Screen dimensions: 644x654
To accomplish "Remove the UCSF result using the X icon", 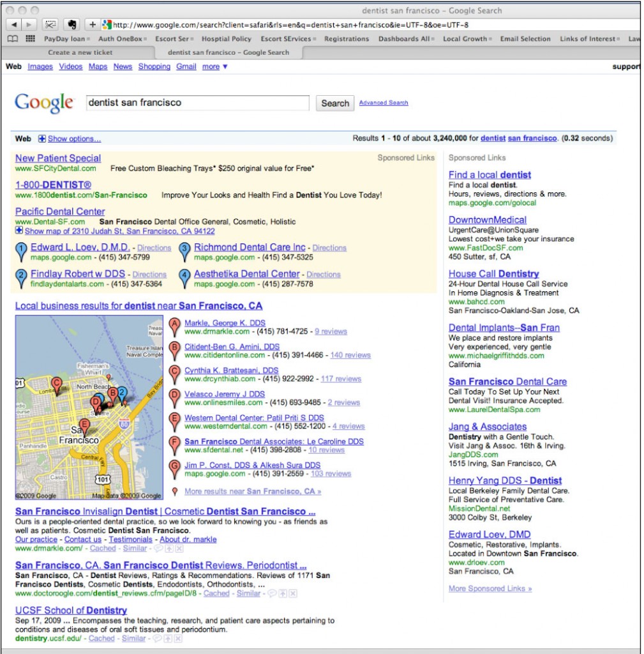I will [x=179, y=638].
